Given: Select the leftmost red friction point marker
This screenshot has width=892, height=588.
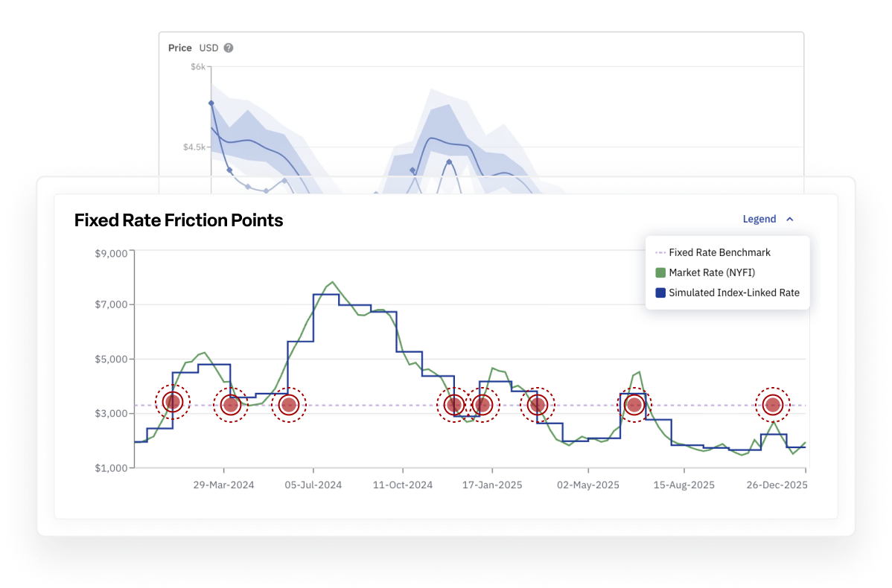Looking at the screenshot, I should tap(173, 403).
